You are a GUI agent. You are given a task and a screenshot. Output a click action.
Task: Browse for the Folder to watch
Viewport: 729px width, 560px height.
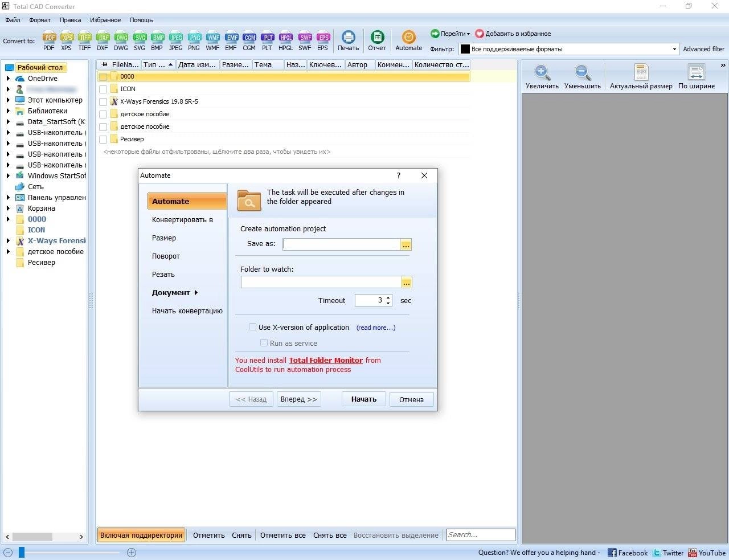tap(406, 282)
